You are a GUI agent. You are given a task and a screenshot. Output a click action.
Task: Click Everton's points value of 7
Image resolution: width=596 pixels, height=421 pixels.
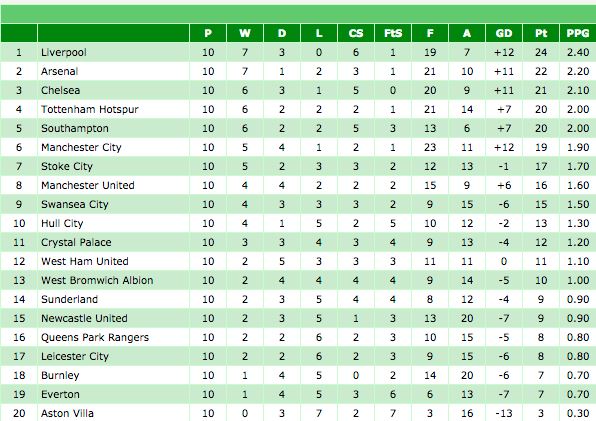tap(541, 394)
